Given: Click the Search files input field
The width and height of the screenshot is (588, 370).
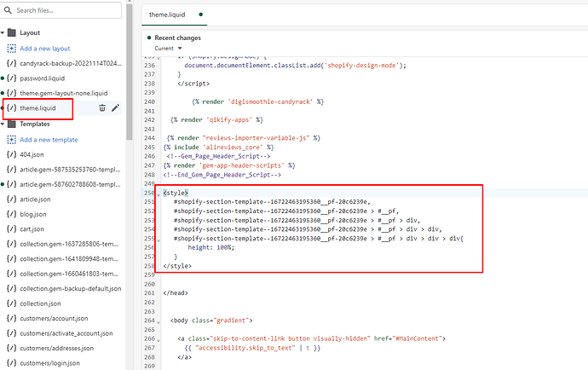Looking at the screenshot, I should click(61, 10).
